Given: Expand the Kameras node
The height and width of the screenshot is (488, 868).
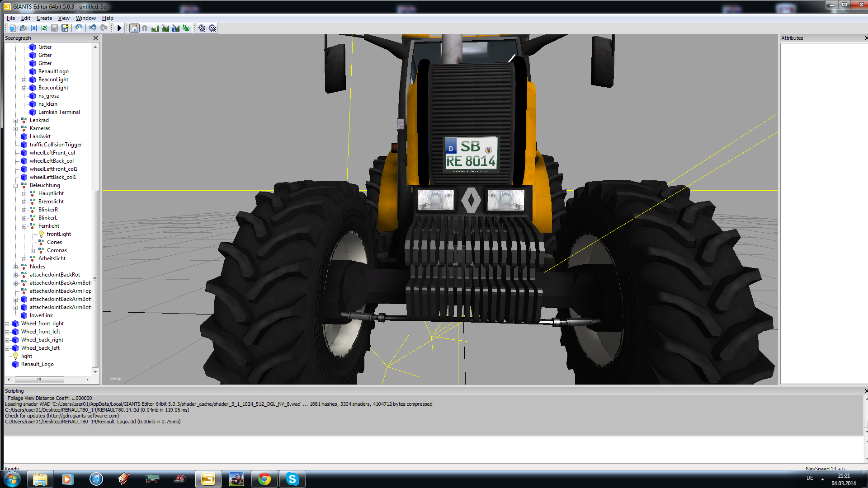Looking at the screenshot, I should 16,129.
